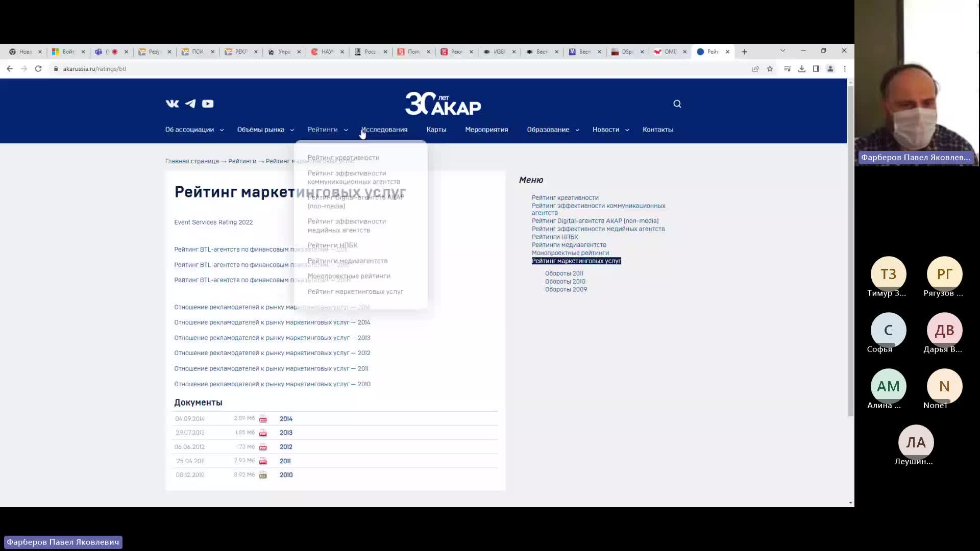The height and width of the screenshot is (551, 980).
Task: Reload the page
Action: click(x=38, y=68)
